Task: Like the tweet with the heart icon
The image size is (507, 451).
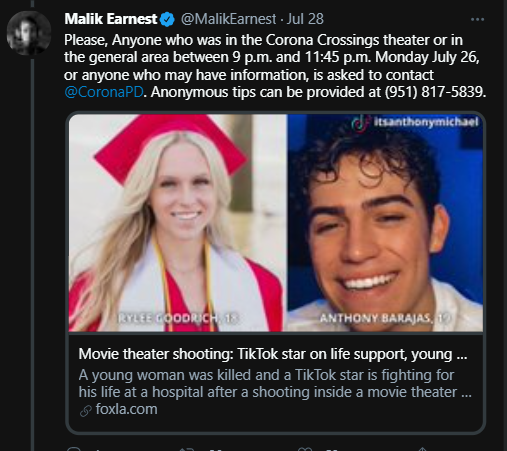Action: (305, 449)
